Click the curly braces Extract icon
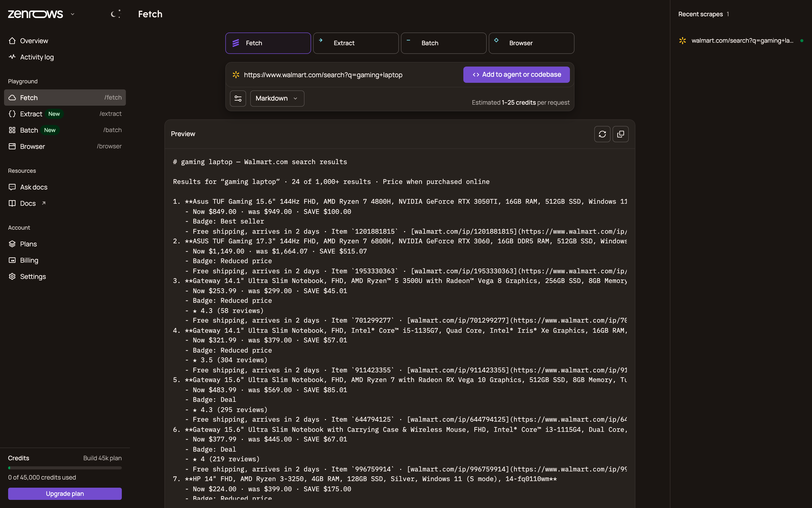The image size is (812, 508). pyautogui.click(x=12, y=114)
